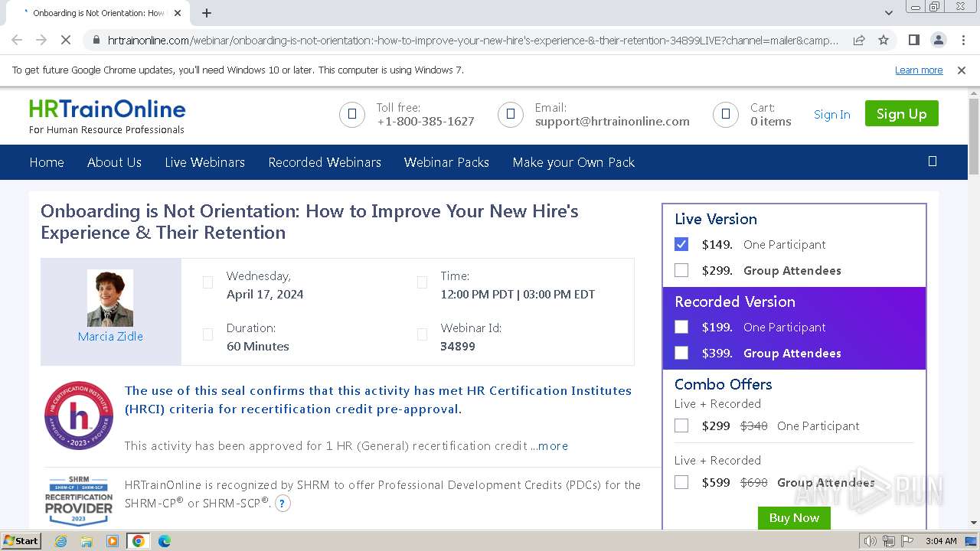Bookmark this page with the star icon
The image size is (980, 551).
coord(884,40)
